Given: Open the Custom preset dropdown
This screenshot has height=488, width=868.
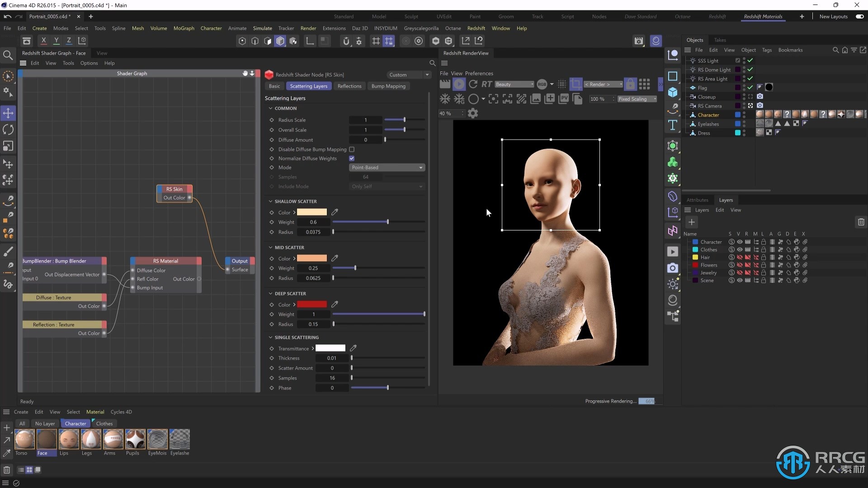Looking at the screenshot, I should [x=409, y=75].
